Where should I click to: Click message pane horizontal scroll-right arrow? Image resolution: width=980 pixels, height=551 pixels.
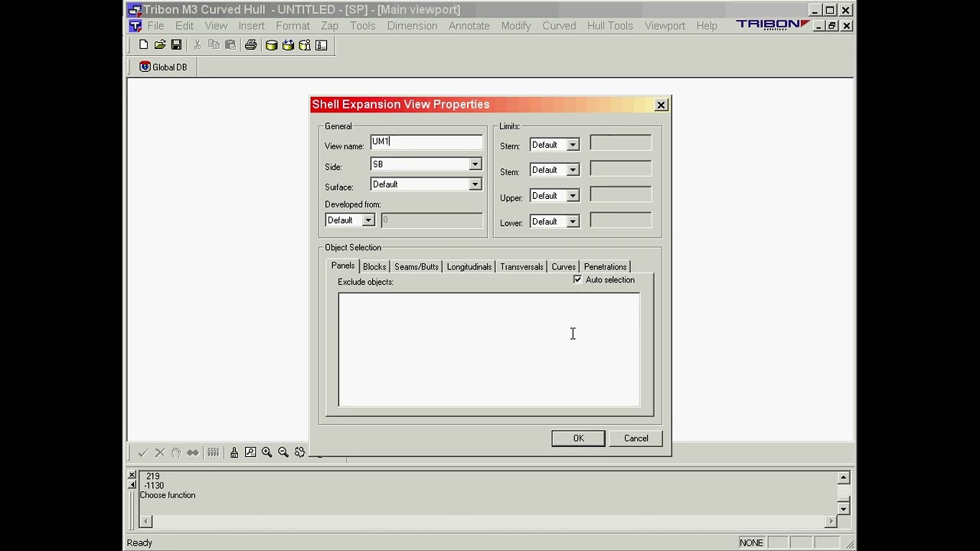click(831, 522)
